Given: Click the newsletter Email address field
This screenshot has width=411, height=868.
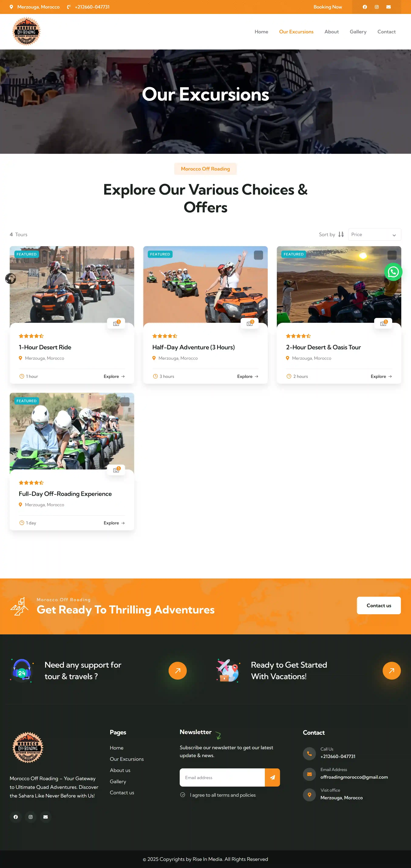Looking at the screenshot, I should (x=222, y=777).
